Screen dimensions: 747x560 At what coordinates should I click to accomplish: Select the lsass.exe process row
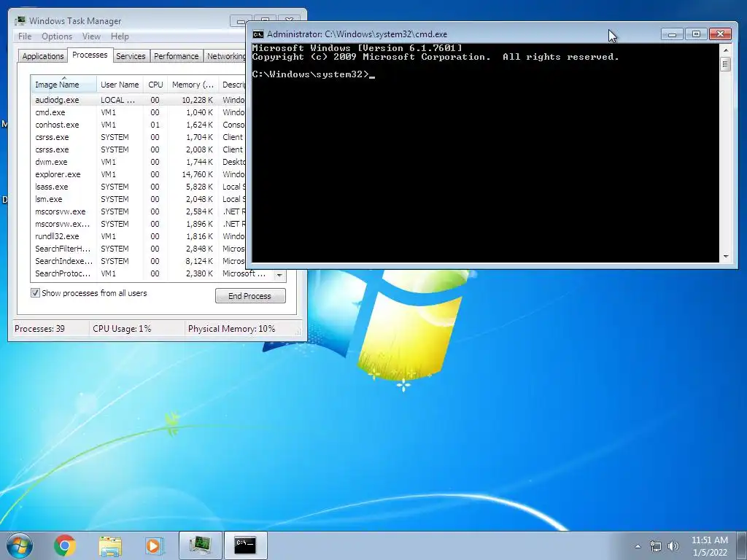(x=138, y=187)
